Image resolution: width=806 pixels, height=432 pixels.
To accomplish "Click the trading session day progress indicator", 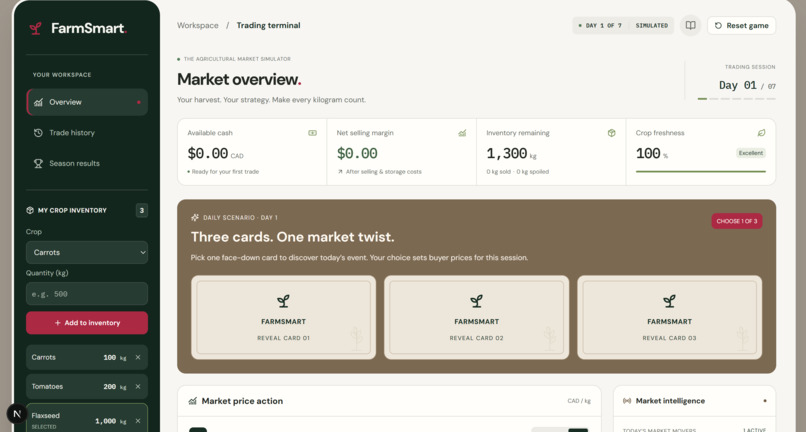I will coord(737,98).
